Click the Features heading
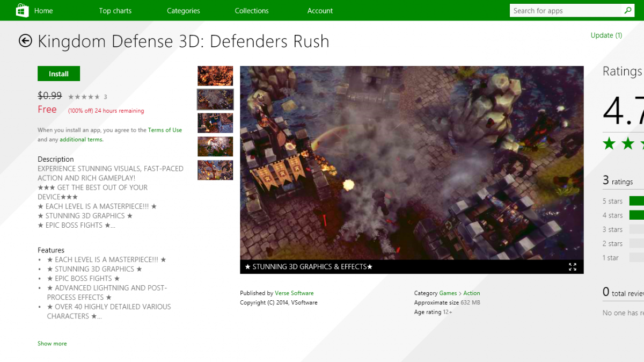 click(x=51, y=250)
